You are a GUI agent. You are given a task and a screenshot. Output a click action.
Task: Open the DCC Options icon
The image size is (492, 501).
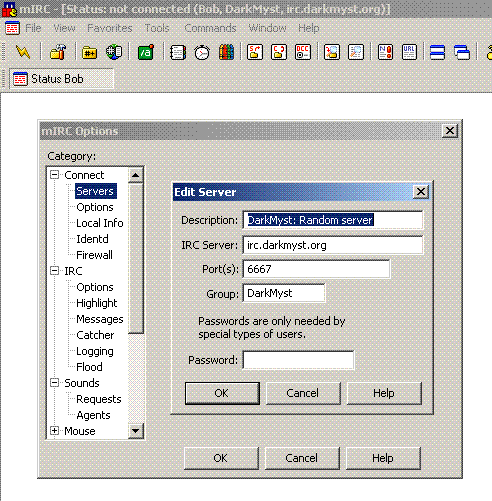pos(303,52)
